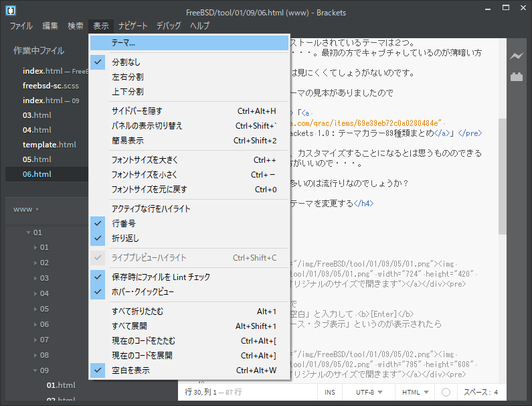Toggle 行番号 line numbers option

pos(189,224)
